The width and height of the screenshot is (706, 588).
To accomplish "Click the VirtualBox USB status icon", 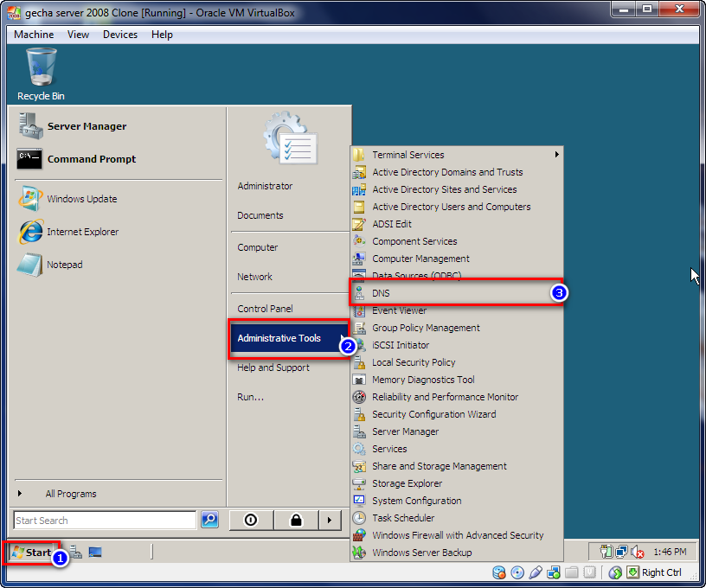I will (x=536, y=572).
